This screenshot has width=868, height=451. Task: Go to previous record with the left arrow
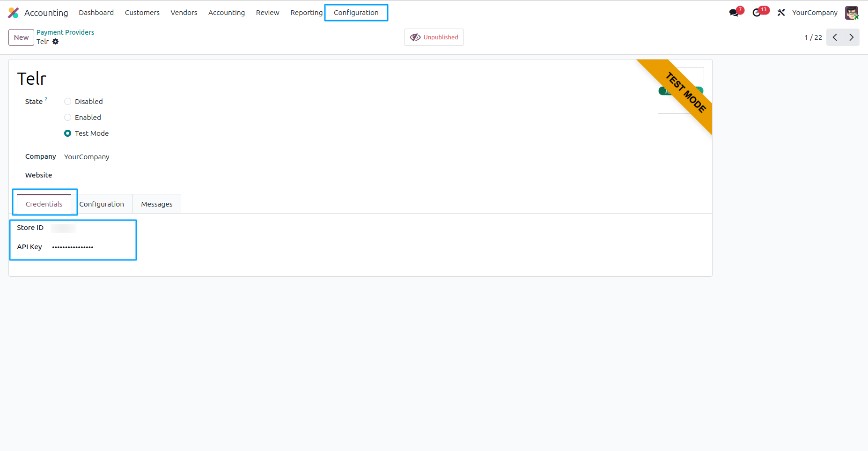[x=834, y=37]
